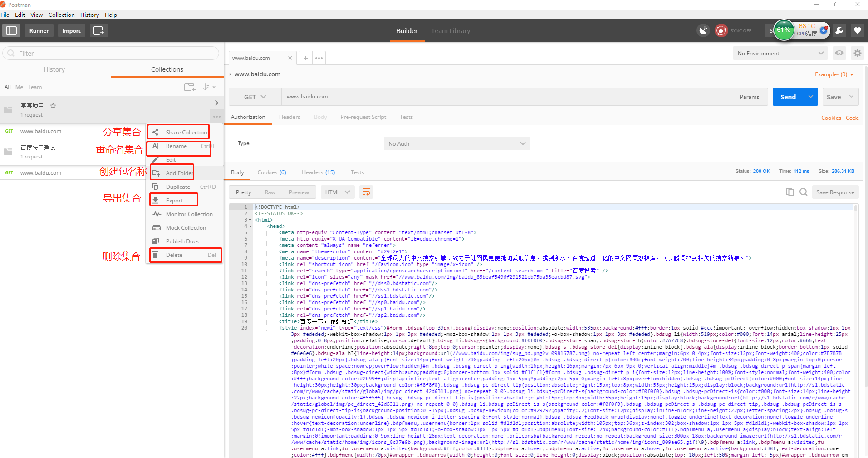Open Cookies link
This screenshot has height=458, width=868.
(831, 118)
